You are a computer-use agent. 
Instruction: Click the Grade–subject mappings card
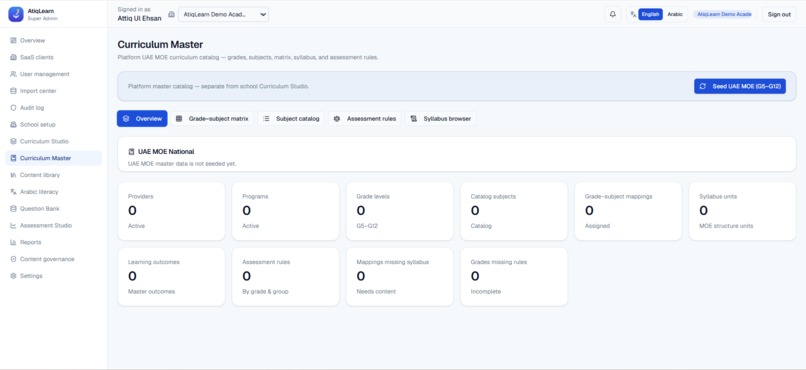[628, 211]
